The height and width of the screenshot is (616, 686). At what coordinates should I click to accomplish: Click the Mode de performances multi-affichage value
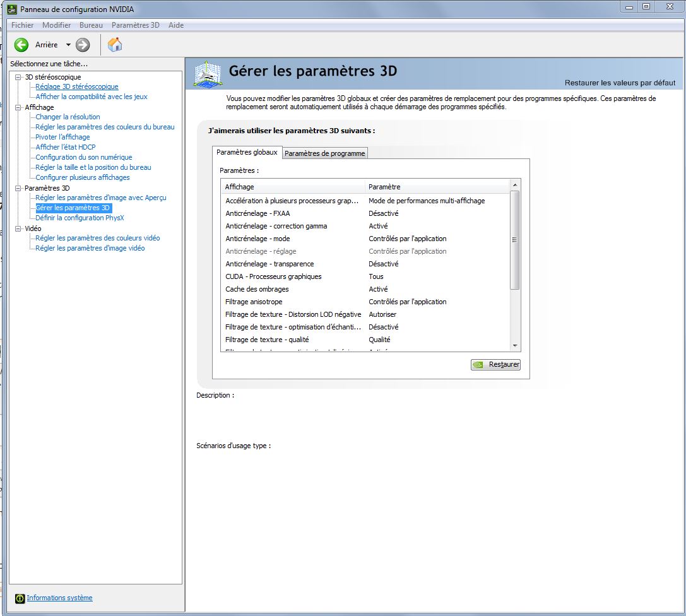[427, 201]
